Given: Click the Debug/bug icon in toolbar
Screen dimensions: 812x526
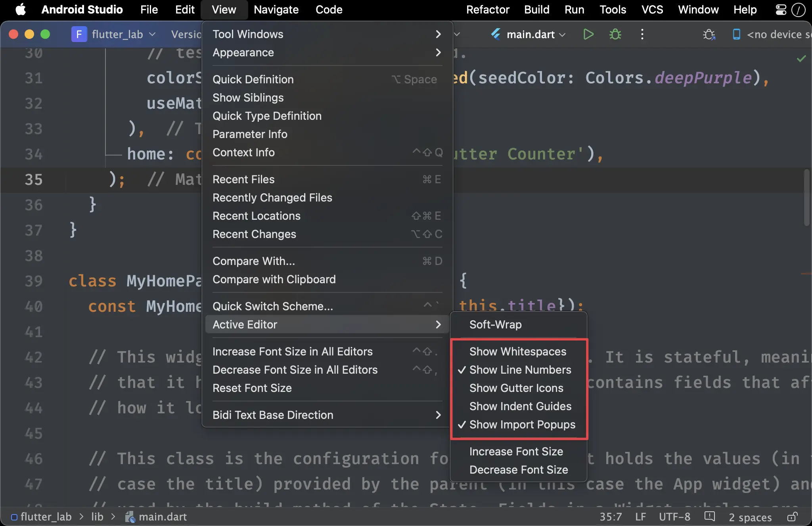Looking at the screenshot, I should 615,34.
